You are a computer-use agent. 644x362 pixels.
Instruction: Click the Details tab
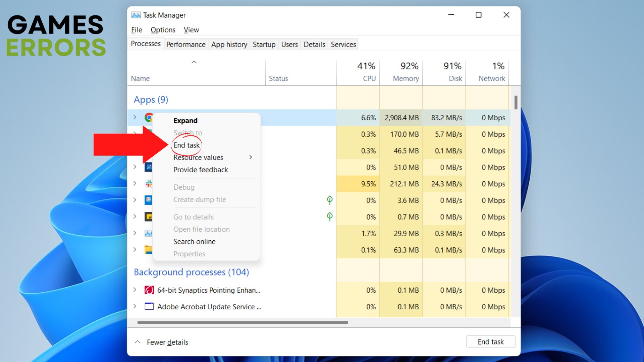[x=315, y=44]
